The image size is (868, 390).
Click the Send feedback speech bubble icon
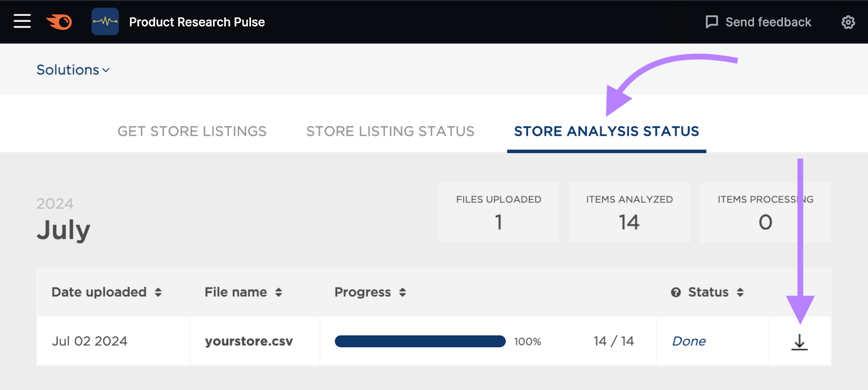point(711,22)
